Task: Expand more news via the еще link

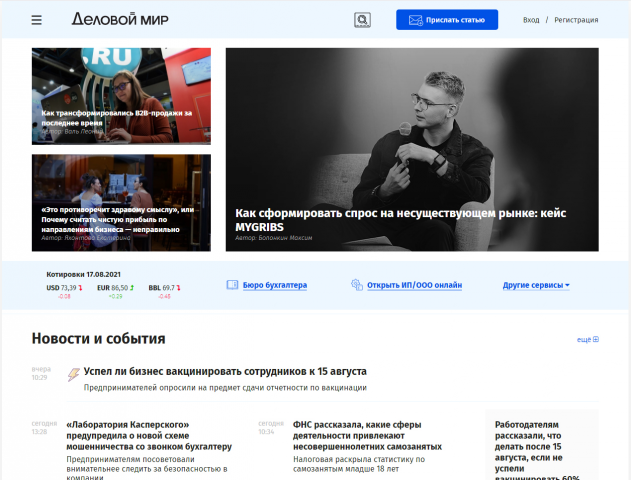Action: (x=588, y=340)
